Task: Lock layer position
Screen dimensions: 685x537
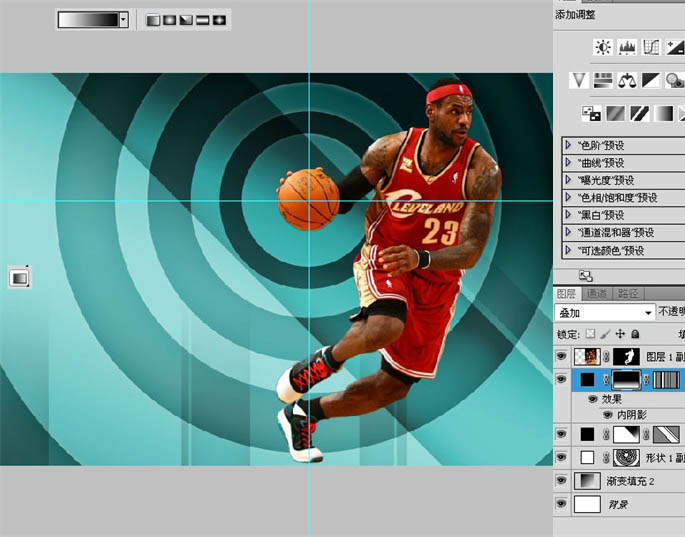Action: (x=620, y=334)
